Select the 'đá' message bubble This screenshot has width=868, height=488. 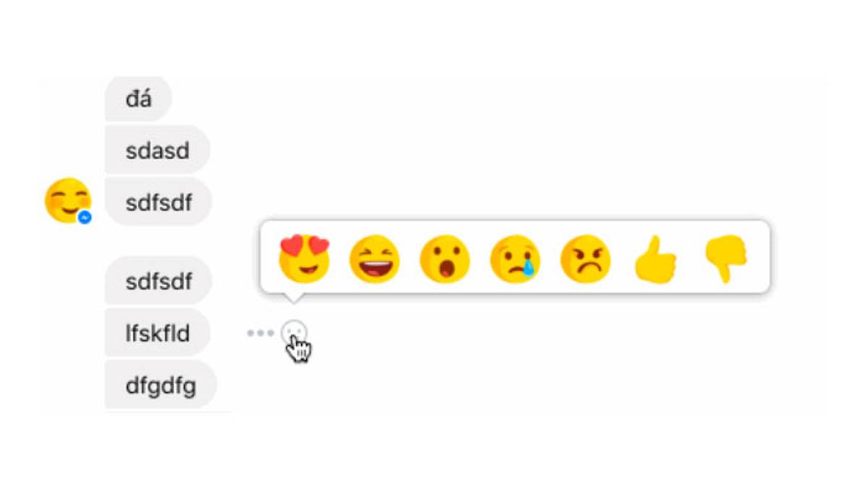(x=138, y=99)
